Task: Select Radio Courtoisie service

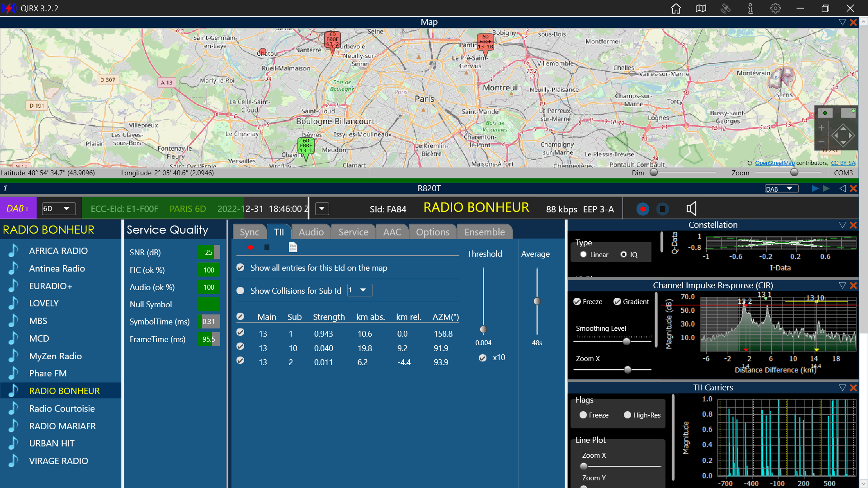Action: (x=62, y=408)
